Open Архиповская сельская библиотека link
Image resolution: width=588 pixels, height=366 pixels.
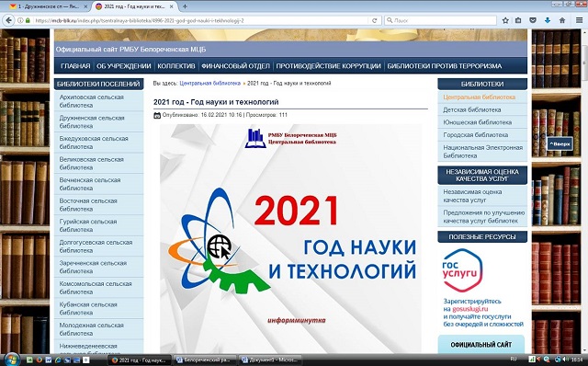point(92,101)
